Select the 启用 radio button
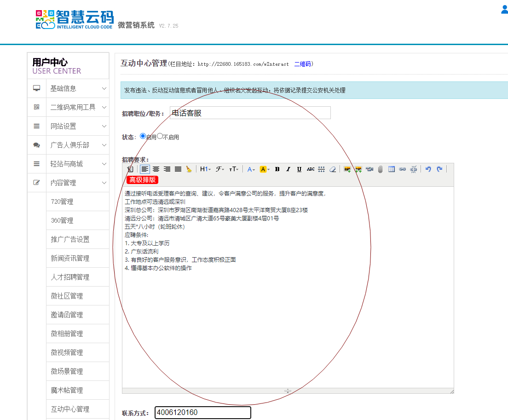 (x=143, y=136)
